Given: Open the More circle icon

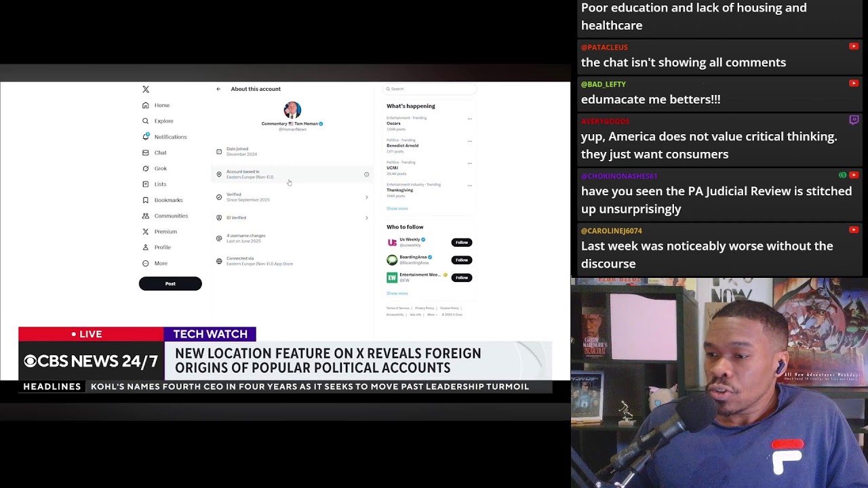Looking at the screenshot, I should point(146,263).
